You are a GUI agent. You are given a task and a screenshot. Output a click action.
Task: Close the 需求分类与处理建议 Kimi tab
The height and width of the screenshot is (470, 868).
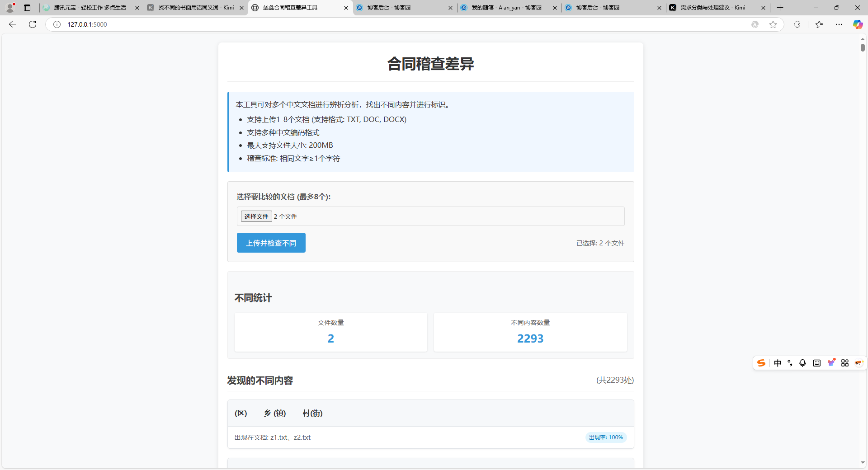coord(764,8)
